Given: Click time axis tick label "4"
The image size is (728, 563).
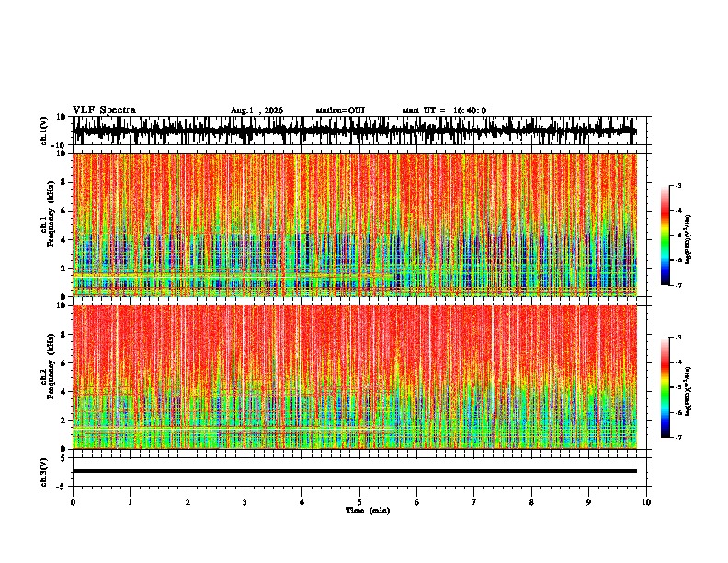Looking at the screenshot, I should (x=302, y=502).
